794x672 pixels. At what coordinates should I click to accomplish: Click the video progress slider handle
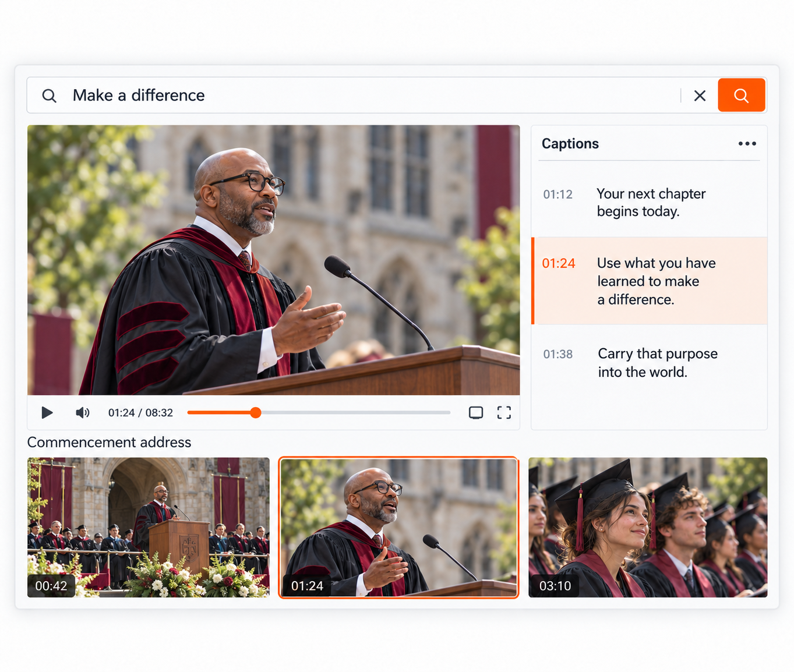point(255,413)
